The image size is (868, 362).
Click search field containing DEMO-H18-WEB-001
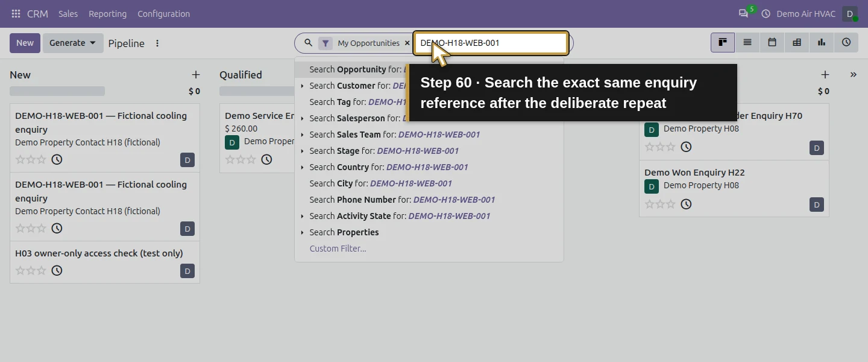[490, 43]
